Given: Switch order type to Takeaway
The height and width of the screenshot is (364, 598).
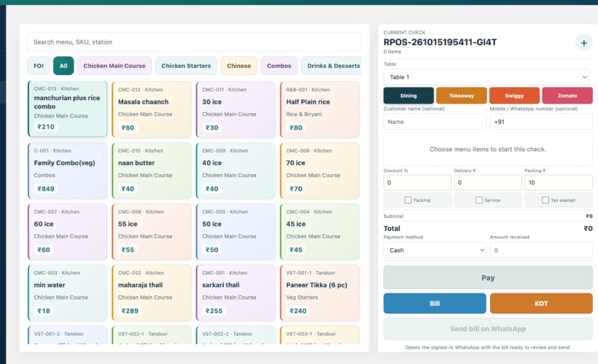Looking at the screenshot, I should (461, 96).
